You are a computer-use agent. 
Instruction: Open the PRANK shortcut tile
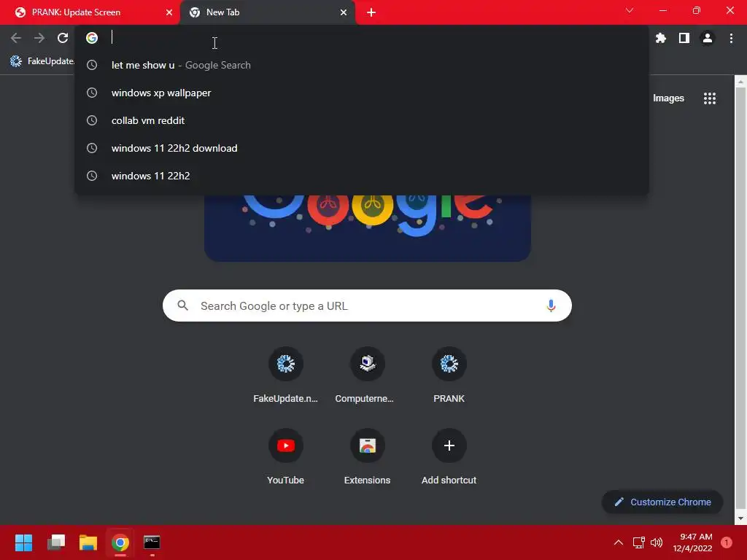[449, 376]
